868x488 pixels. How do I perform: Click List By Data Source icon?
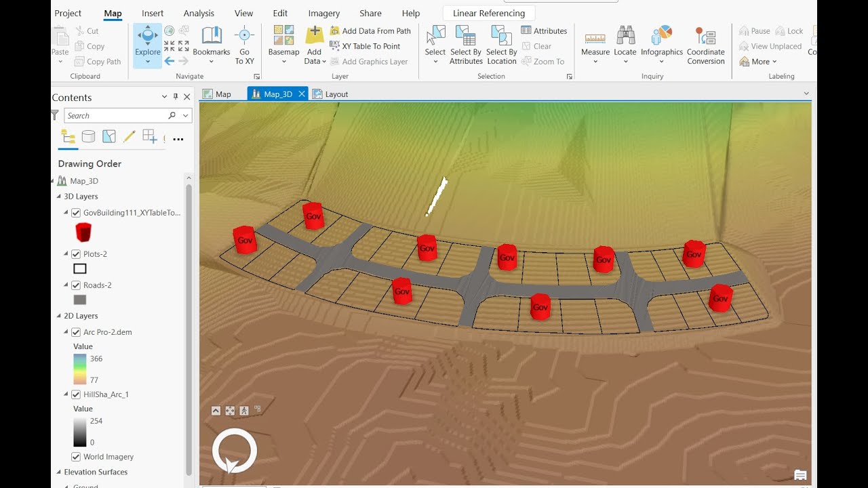(x=88, y=137)
